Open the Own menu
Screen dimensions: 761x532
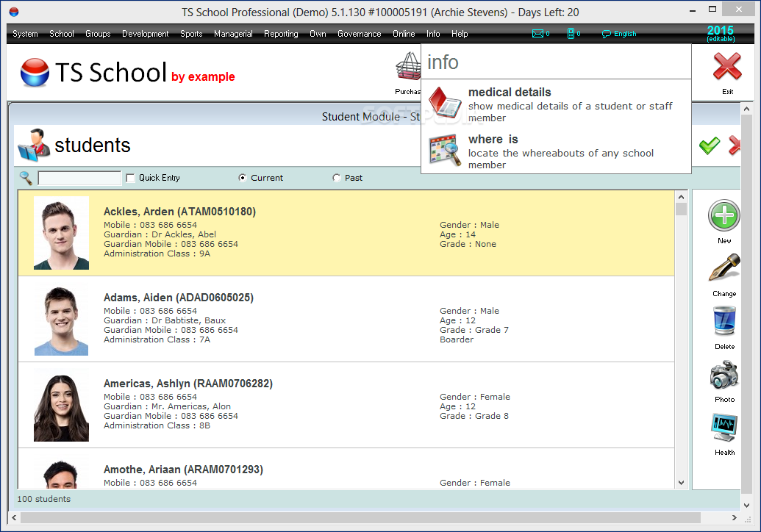[318, 34]
